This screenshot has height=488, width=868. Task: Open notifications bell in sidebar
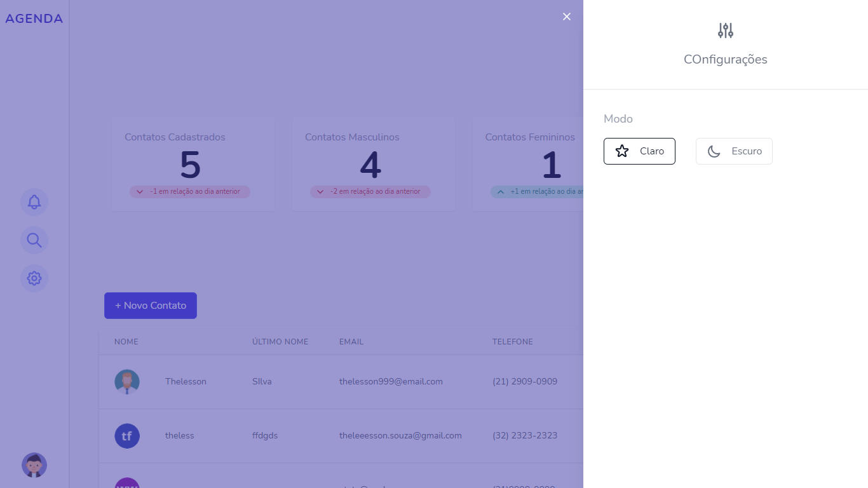point(34,202)
